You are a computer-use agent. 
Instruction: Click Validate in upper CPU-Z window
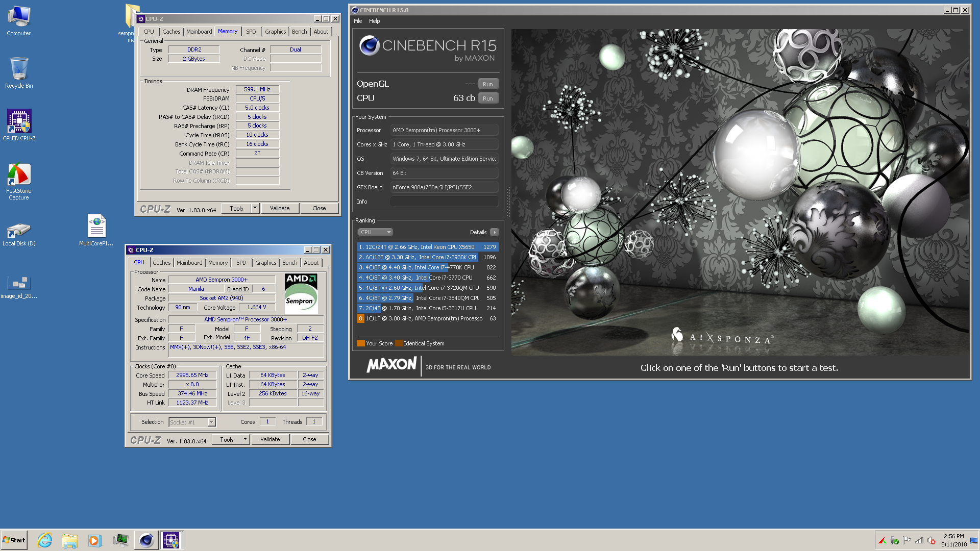[280, 208]
